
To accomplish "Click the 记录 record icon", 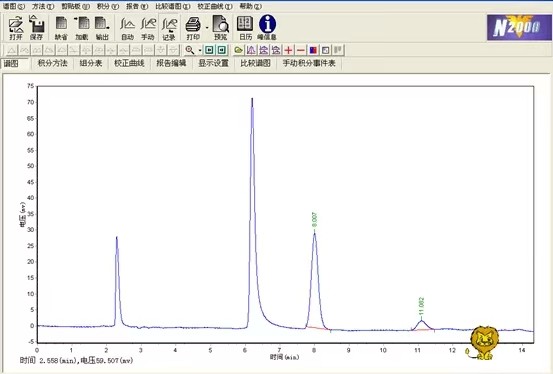I will tap(169, 28).
